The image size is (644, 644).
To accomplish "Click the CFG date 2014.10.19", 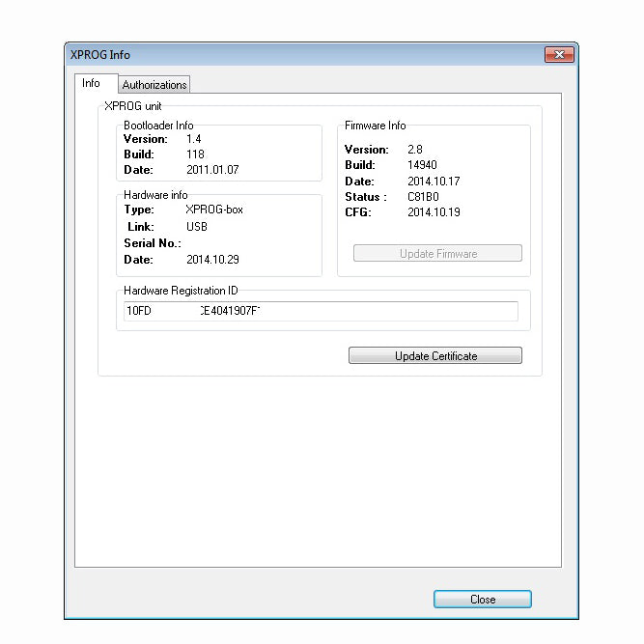I will [433, 212].
